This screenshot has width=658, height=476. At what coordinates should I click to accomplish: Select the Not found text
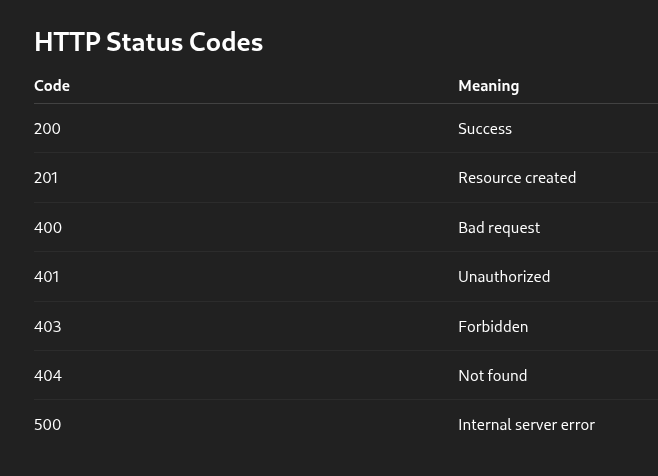pos(493,376)
